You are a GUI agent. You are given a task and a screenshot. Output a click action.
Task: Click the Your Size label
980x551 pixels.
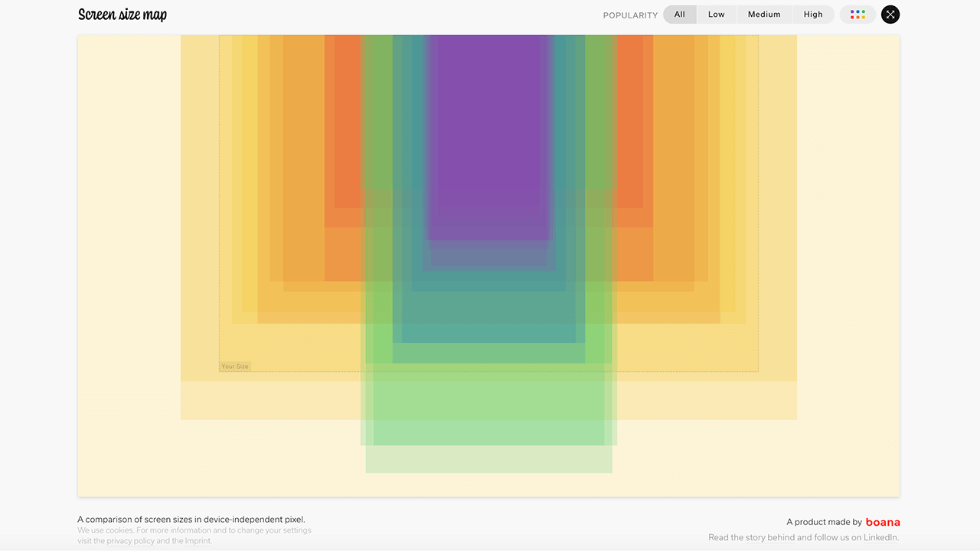[235, 367]
